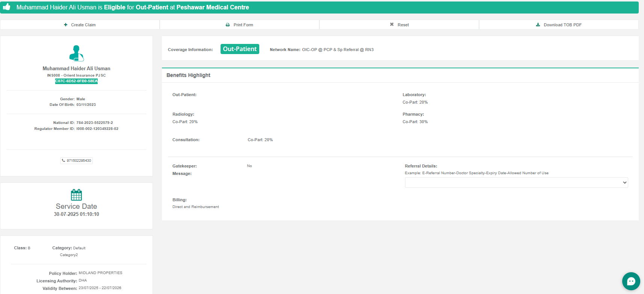Click the Out-Patient coverage badge
The height and width of the screenshot is (294, 644).
point(240,49)
